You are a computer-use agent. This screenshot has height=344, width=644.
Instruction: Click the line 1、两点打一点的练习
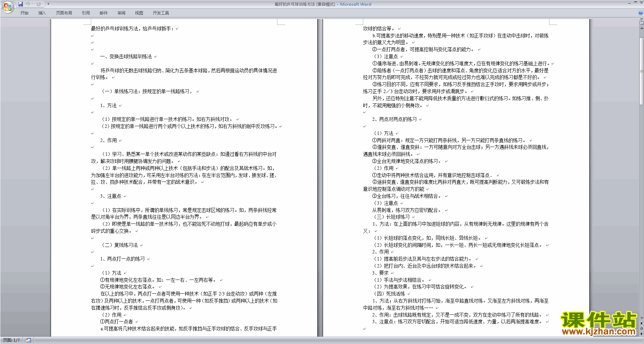point(122,259)
